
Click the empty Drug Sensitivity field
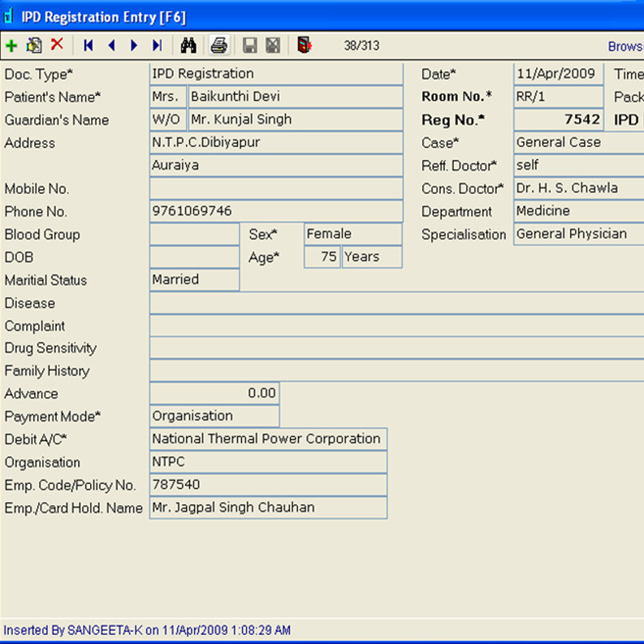tap(397, 348)
